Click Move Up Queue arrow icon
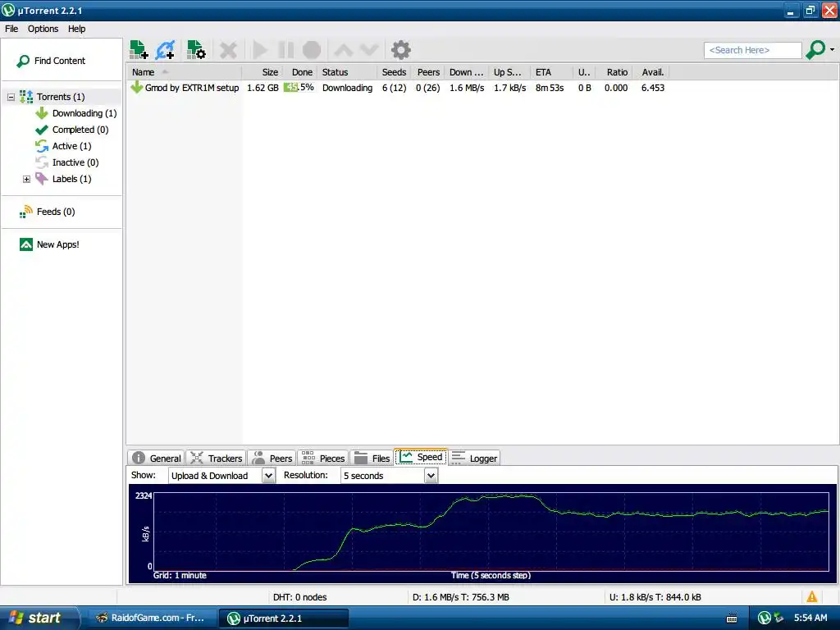Screen dimensions: 840x630 pos(344,50)
